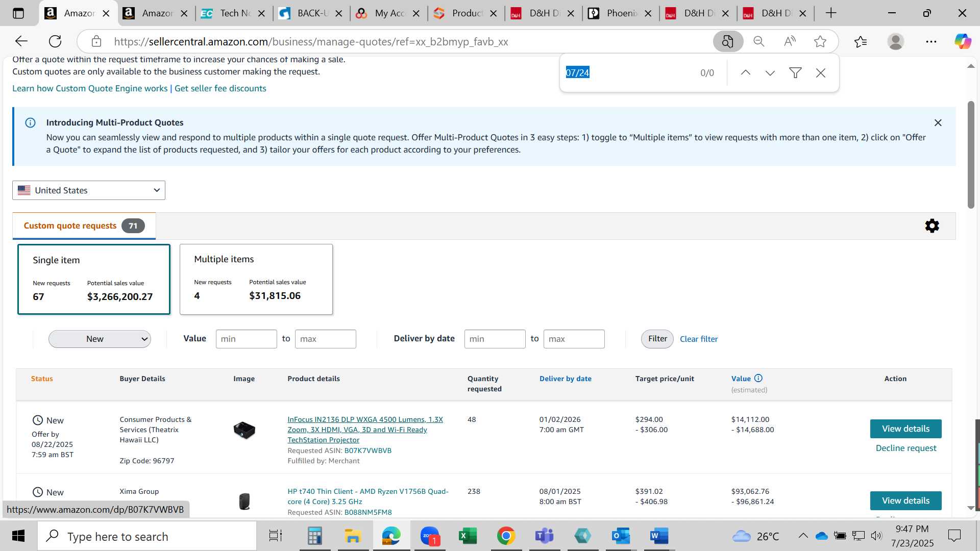Open the Windows Start menu
This screenshot has height=551, width=980.
(x=18, y=536)
